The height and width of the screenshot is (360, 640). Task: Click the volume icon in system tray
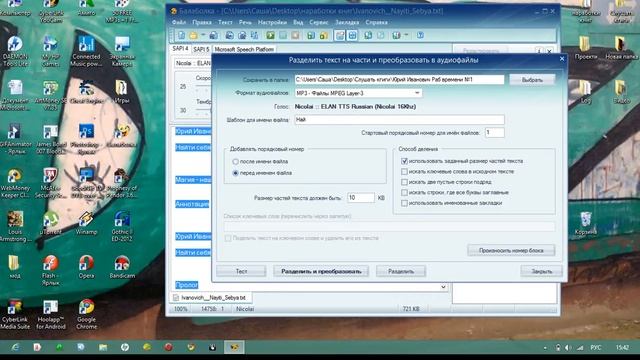568,347
